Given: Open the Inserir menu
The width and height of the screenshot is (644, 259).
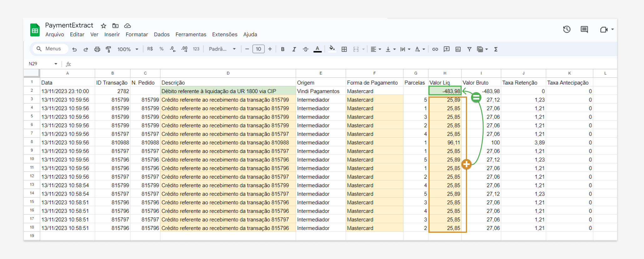Looking at the screenshot, I should [x=112, y=34].
